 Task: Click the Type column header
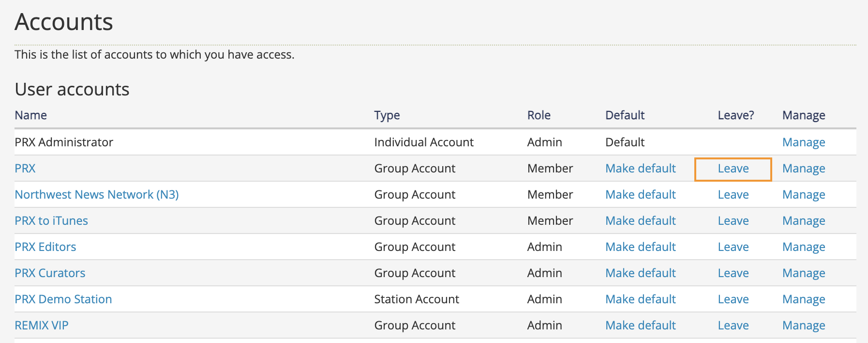click(387, 116)
